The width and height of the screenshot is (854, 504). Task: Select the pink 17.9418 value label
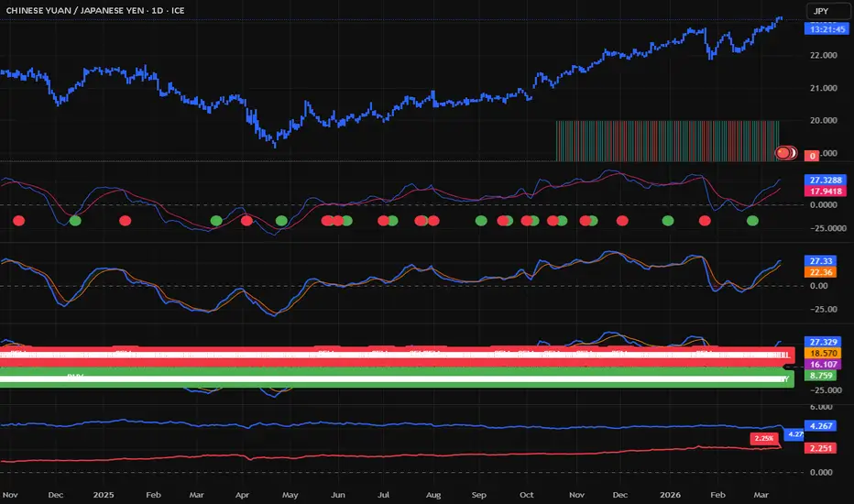point(826,192)
